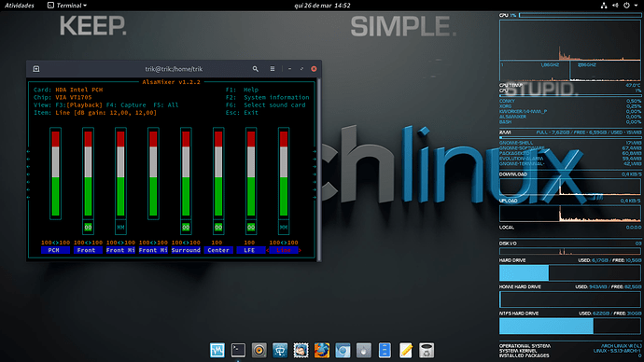Click the LFE volume bar
Image resolution: width=644 pixels, height=362 pixels.
[251, 174]
